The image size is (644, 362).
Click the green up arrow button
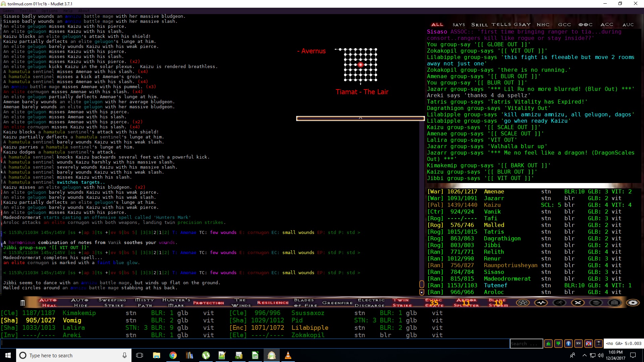[548, 344]
